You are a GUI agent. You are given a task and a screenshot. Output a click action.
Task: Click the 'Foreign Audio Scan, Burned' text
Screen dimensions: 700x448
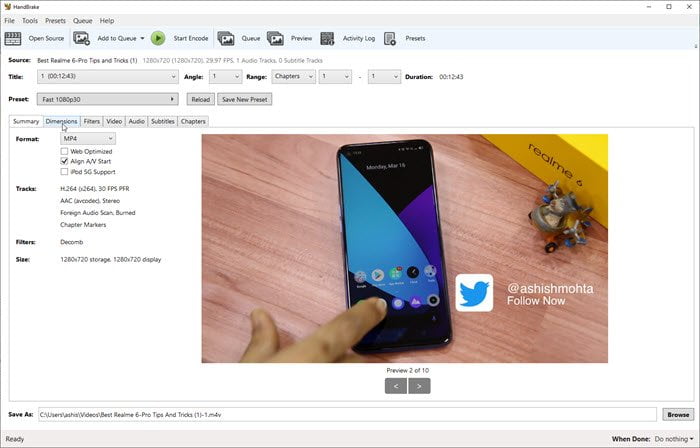point(98,213)
